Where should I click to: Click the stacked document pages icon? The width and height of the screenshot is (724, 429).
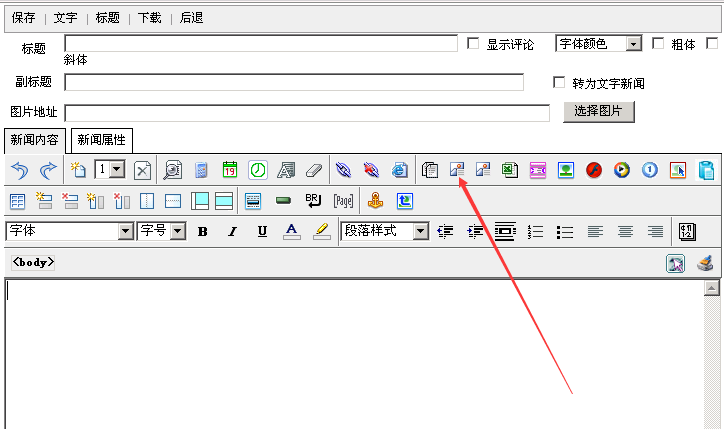[x=430, y=170]
